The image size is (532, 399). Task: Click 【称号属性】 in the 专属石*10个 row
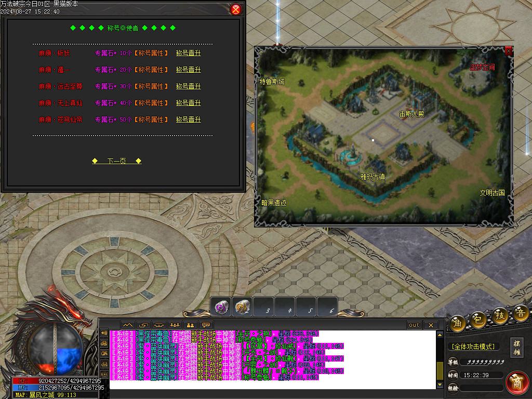(151, 54)
